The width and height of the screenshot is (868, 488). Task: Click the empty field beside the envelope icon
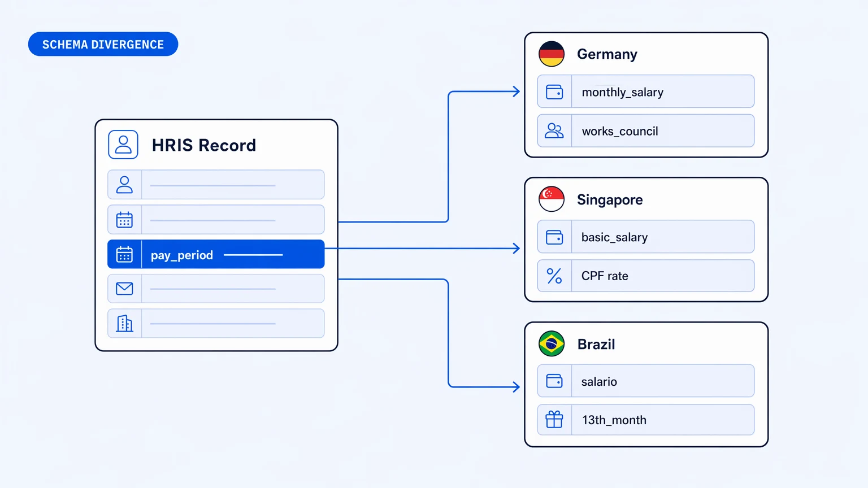(233, 289)
